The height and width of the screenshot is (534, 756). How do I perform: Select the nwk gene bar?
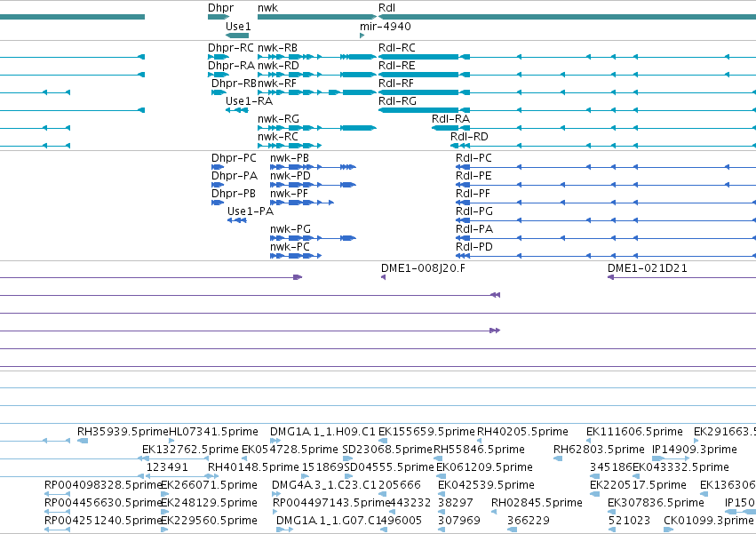tap(317, 17)
